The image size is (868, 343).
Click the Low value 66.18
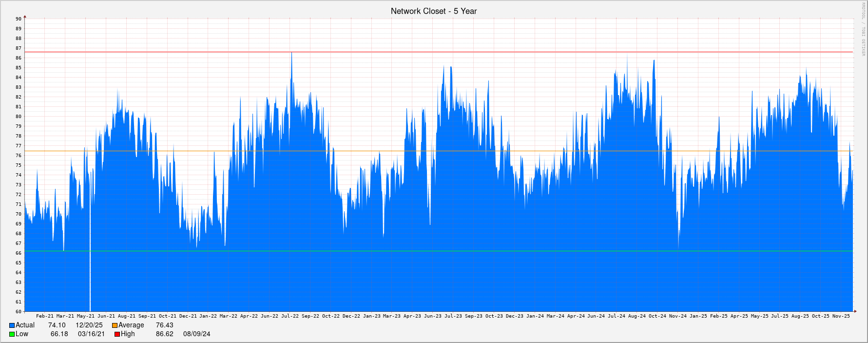[59, 334]
